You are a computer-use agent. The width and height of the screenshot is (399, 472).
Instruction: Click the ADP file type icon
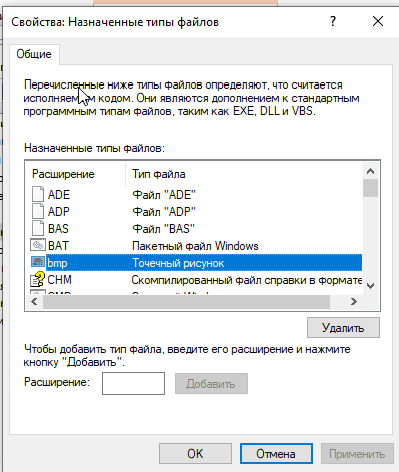click(38, 211)
